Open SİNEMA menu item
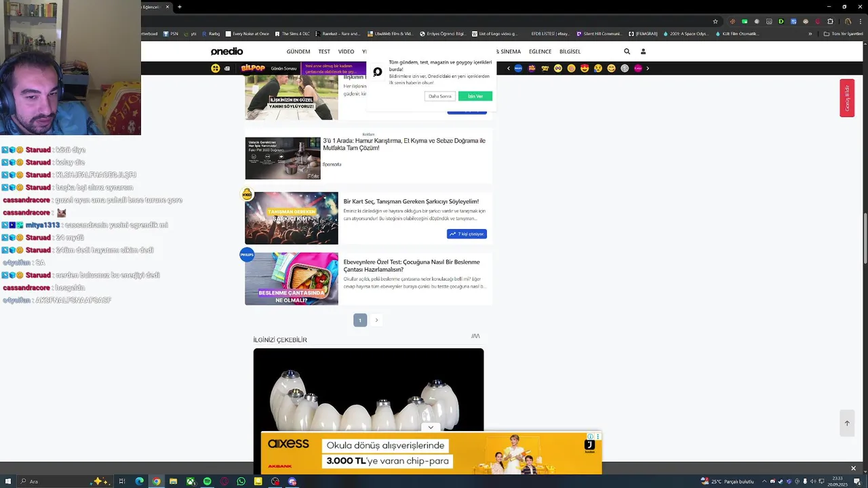This screenshot has height=488, width=868. click(509, 52)
